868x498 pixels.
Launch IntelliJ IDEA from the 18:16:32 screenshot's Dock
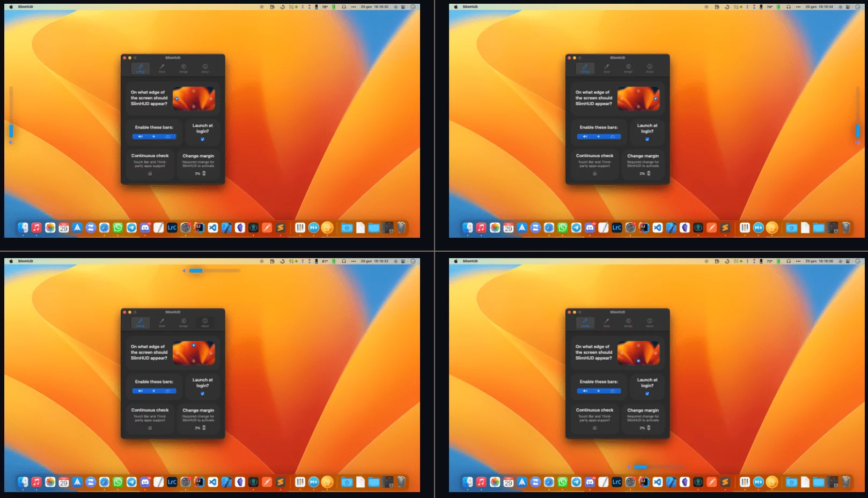[x=199, y=482]
